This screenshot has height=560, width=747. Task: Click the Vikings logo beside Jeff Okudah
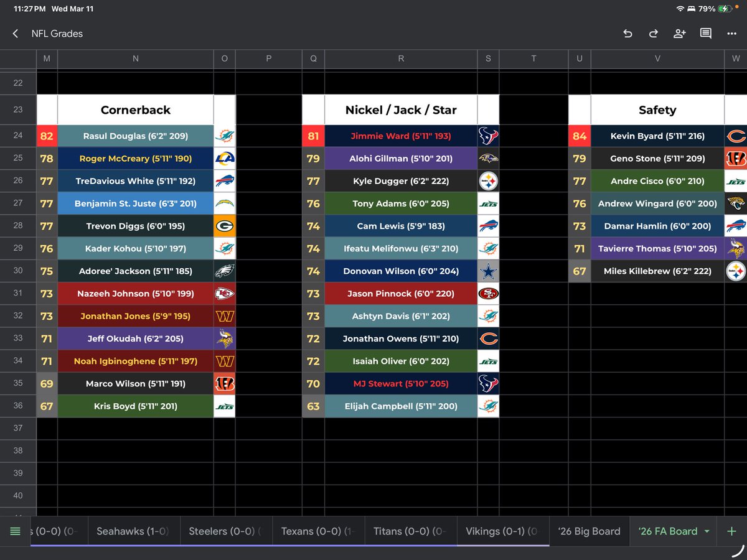point(224,338)
